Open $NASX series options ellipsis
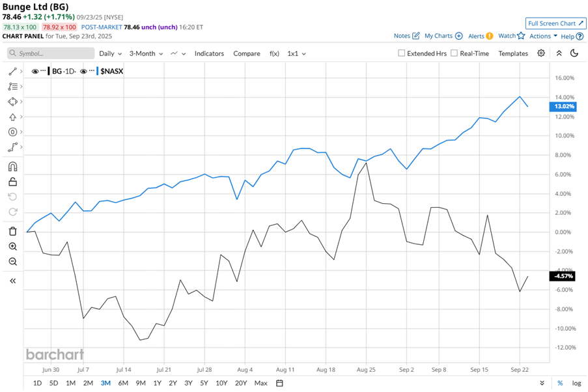The height and width of the screenshot is (392, 588). (x=92, y=71)
